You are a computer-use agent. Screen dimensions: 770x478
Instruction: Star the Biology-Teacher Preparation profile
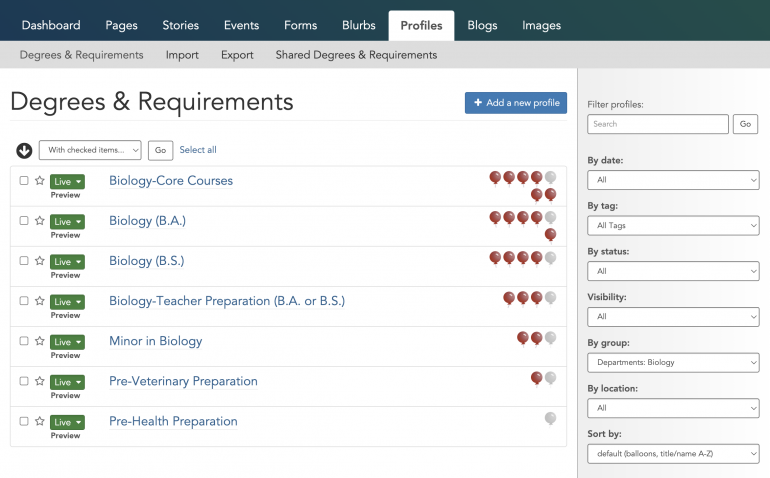(x=40, y=301)
